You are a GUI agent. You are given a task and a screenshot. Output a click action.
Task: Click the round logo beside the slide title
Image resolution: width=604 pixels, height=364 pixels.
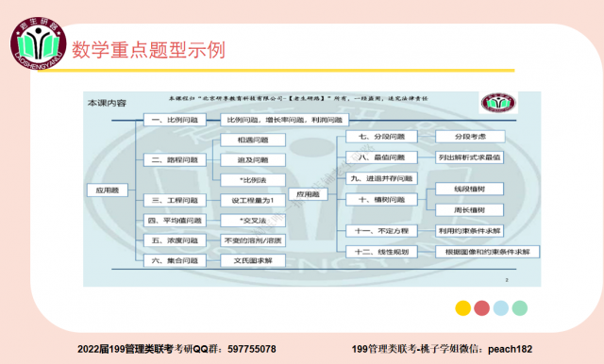pyautogui.click(x=38, y=43)
